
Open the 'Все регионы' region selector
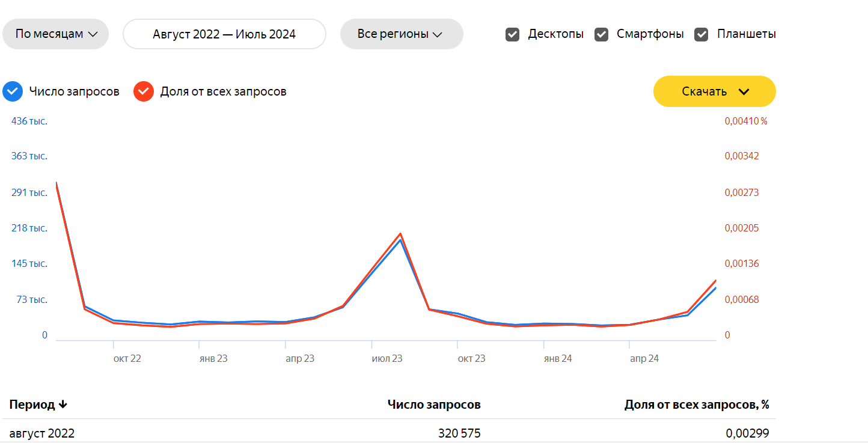pyautogui.click(x=402, y=34)
